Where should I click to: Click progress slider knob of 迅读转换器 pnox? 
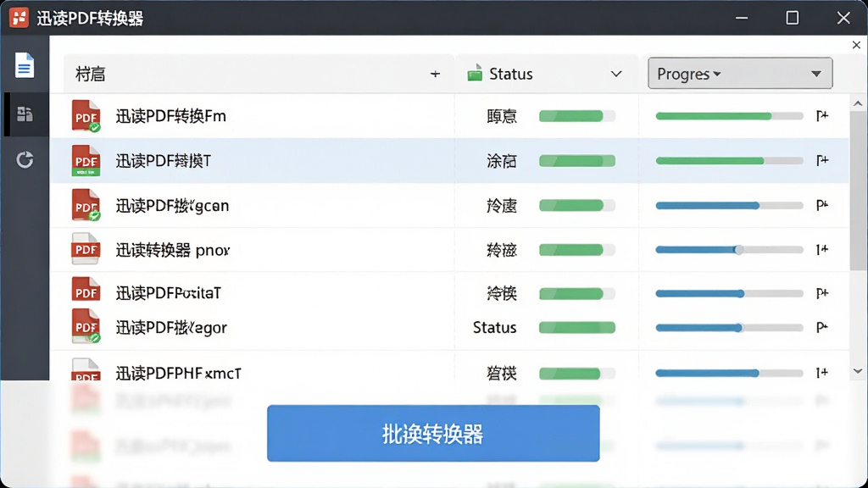(738, 250)
